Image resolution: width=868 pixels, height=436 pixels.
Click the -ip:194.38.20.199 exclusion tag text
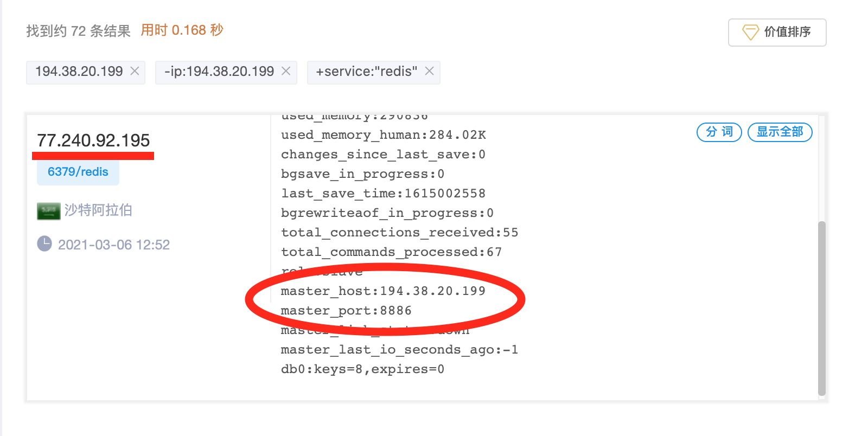pos(219,72)
